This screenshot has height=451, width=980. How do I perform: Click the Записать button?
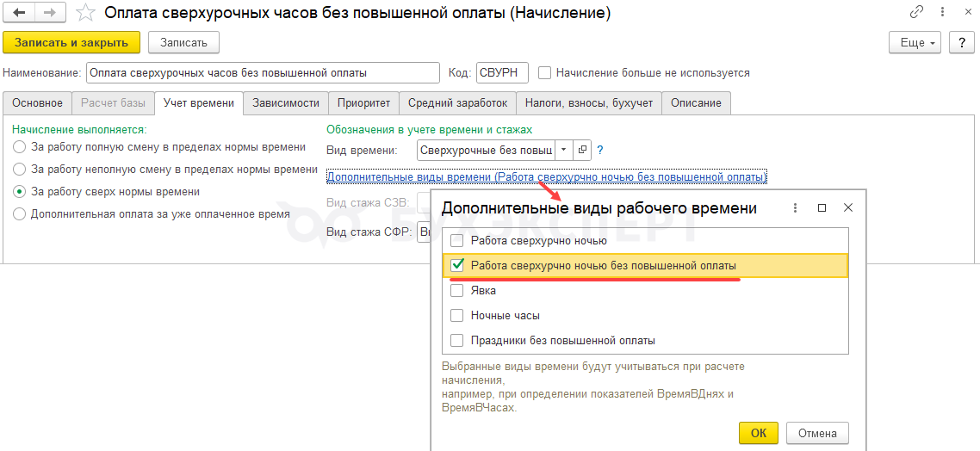[183, 42]
